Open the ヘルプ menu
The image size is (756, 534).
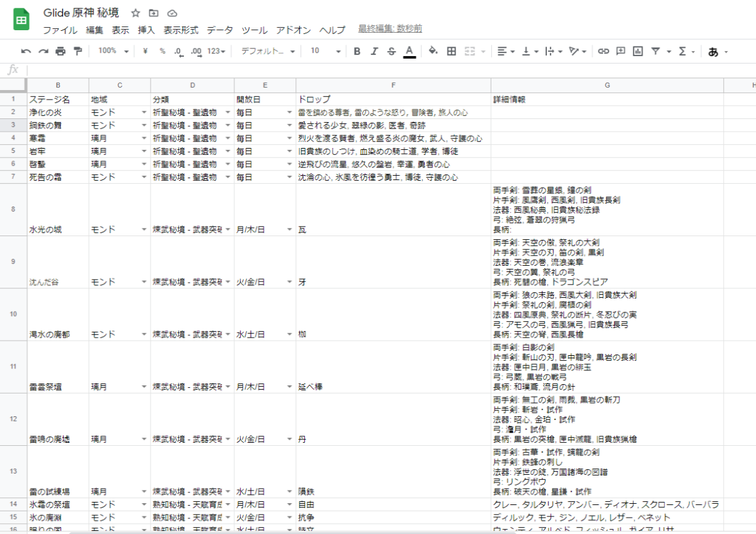[332, 30]
